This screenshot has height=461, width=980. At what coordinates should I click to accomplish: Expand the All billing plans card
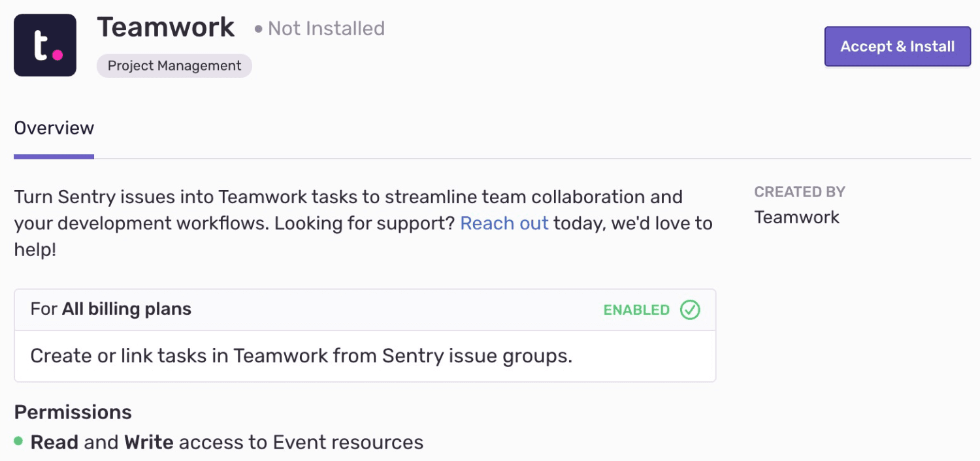tap(365, 309)
